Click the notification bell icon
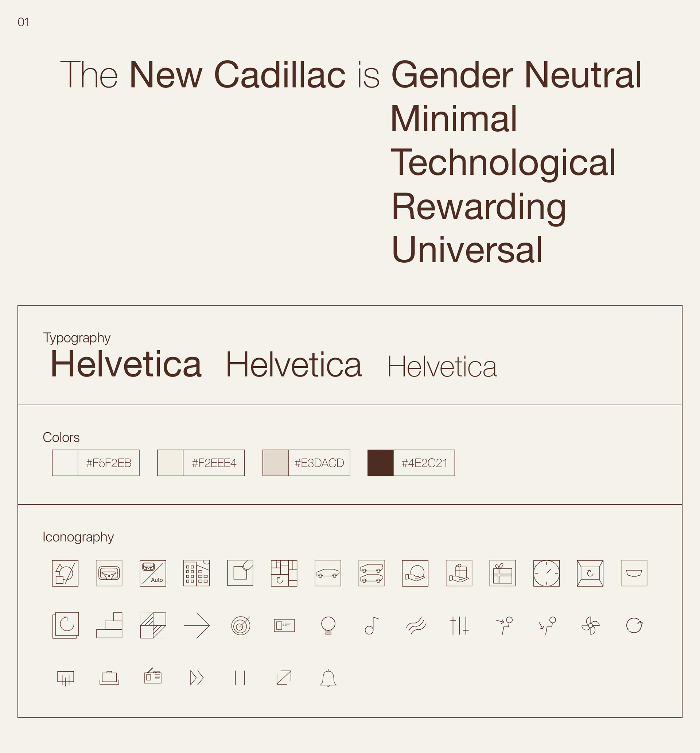700x753 pixels. point(328,677)
